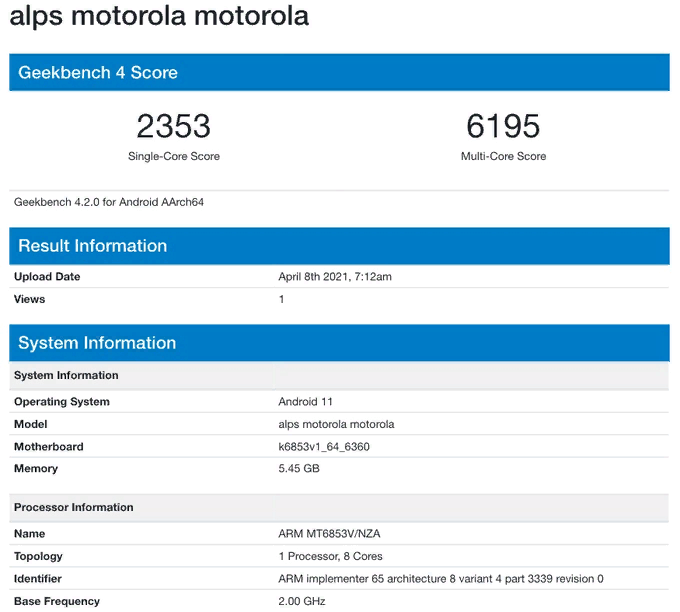Image resolution: width=680 pixels, height=612 pixels.
Task: Click the gray 'System Information' subheader row
Action: [x=339, y=375]
